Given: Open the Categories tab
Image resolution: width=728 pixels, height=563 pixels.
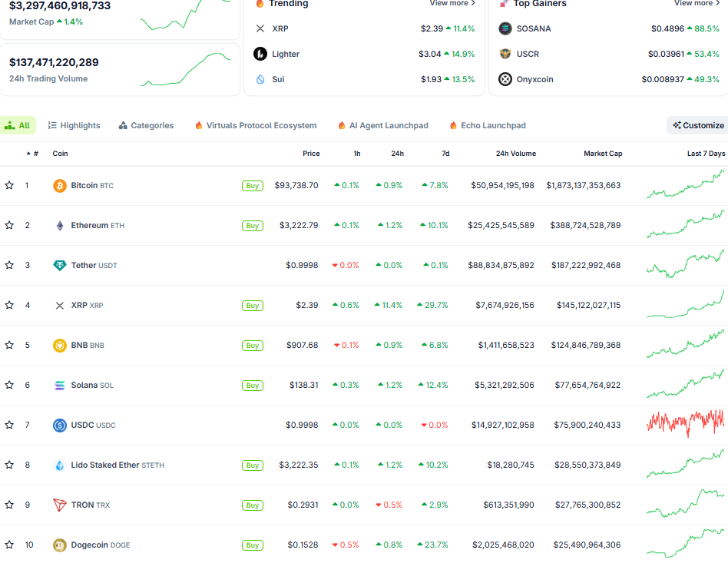Looking at the screenshot, I should click(x=146, y=125).
